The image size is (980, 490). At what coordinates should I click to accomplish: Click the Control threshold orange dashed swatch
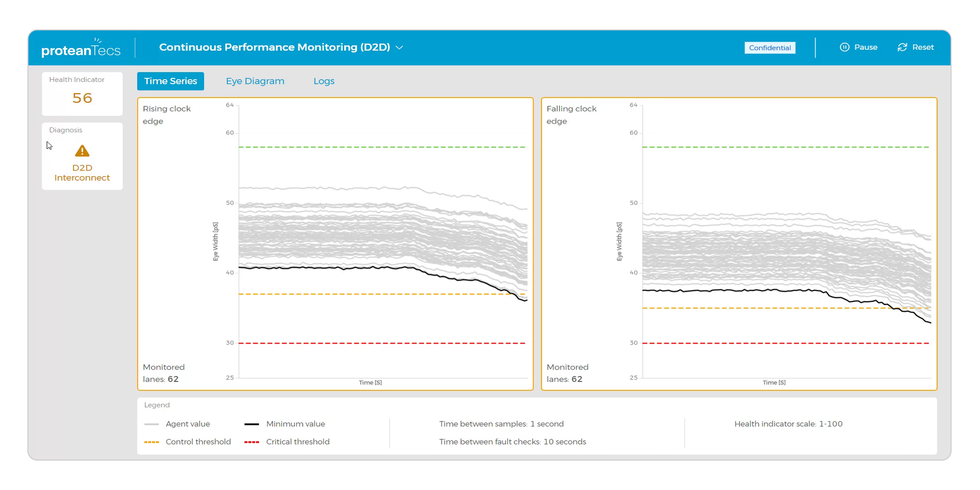pyautogui.click(x=152, y=442)
